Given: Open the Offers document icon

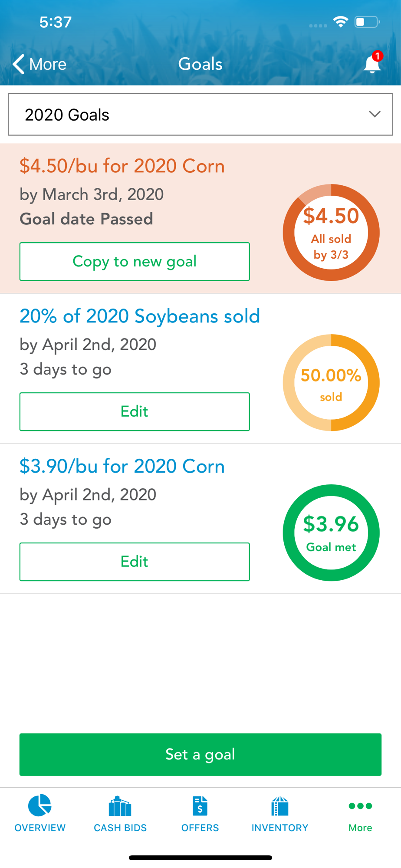Looking at the screenshot, I should pyautogui.click(x=200, y=806).
